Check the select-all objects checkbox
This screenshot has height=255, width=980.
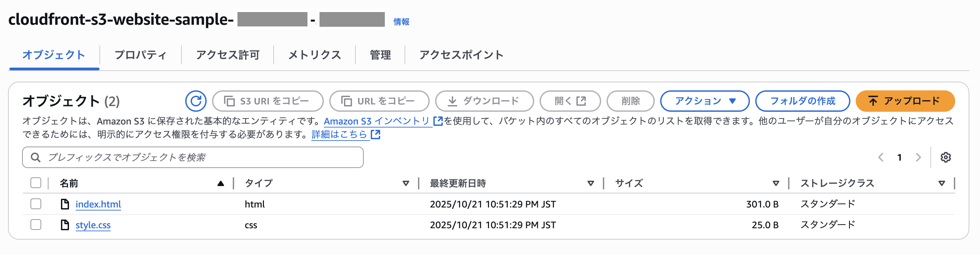[36, 183]
